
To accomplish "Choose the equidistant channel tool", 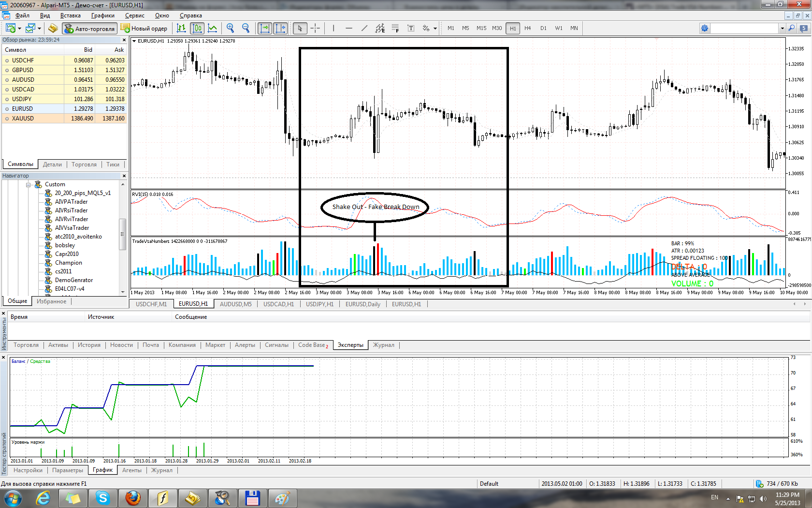I will 380,28.
